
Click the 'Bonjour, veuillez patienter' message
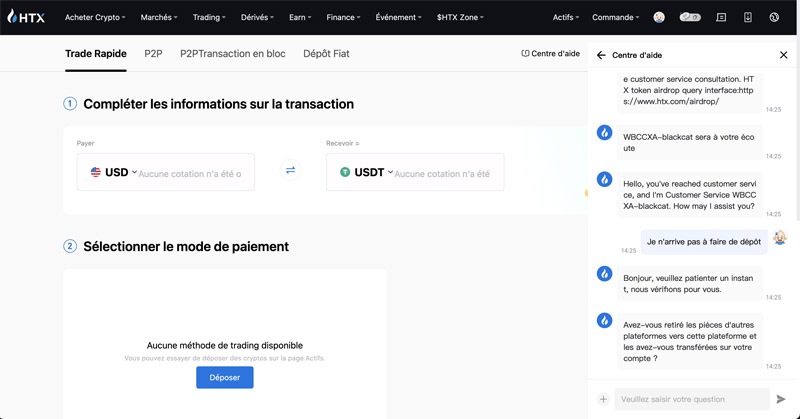click(x=690, y=284)
